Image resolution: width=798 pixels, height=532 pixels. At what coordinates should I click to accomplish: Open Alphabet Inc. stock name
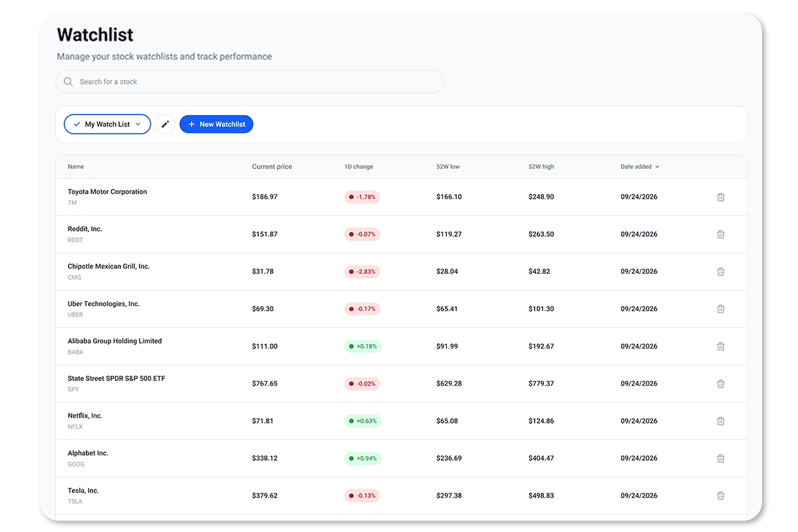[88, 453]
